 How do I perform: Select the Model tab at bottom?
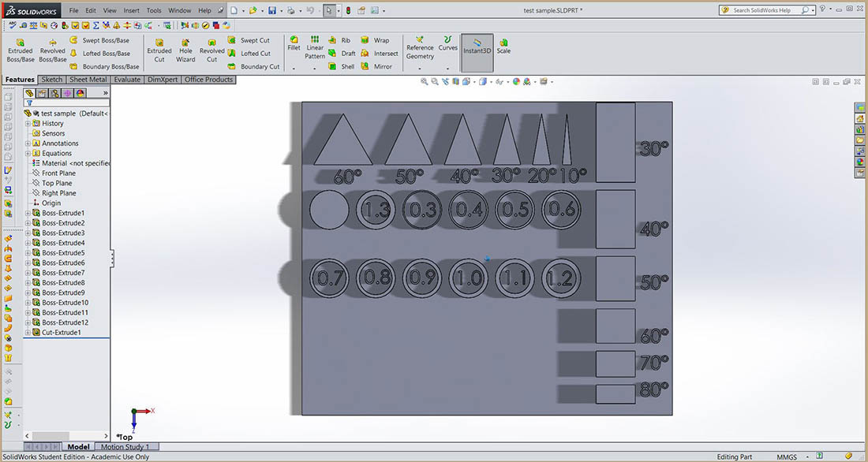78,446
